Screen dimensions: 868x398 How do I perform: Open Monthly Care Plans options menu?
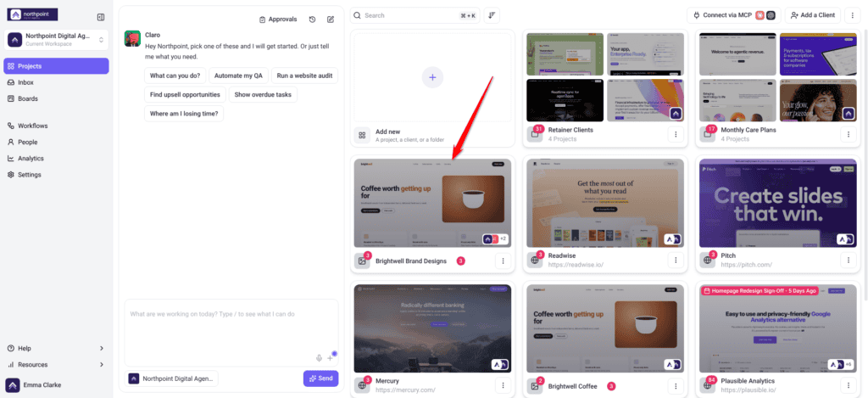tap(849, 134)
